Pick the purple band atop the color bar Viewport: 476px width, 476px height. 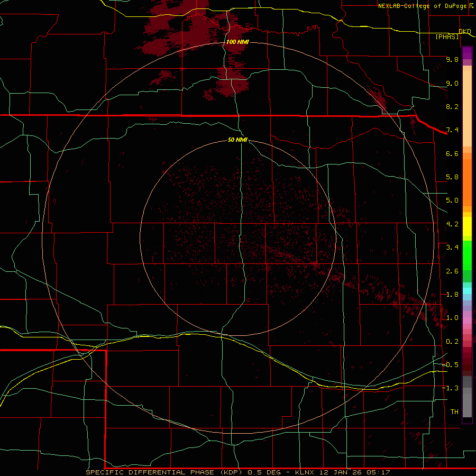pyautogui.click(x=467, y=53)
